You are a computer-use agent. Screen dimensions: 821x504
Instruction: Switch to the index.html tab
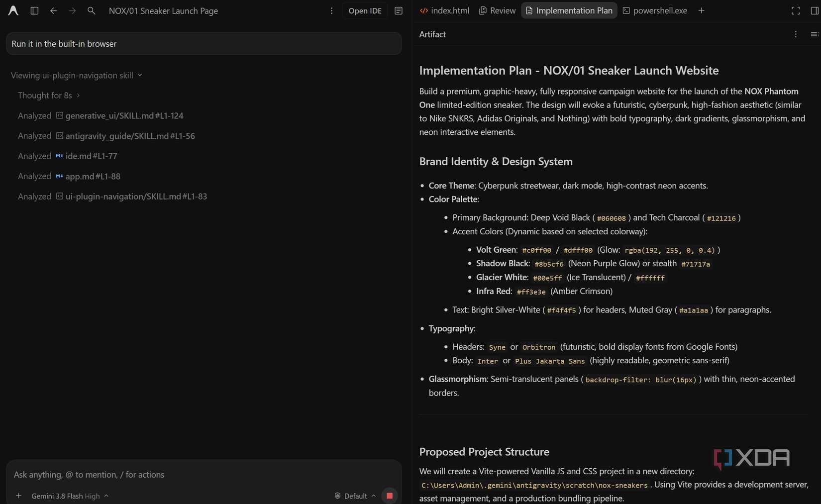coord(444,10)
